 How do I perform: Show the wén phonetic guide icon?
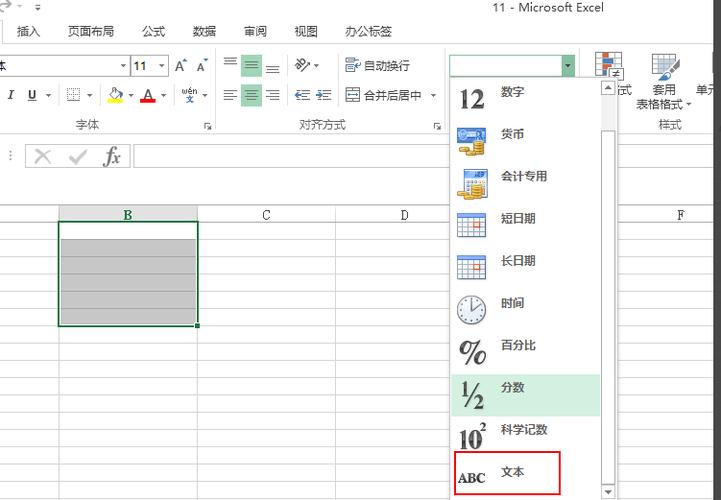(x=189, y=95)
